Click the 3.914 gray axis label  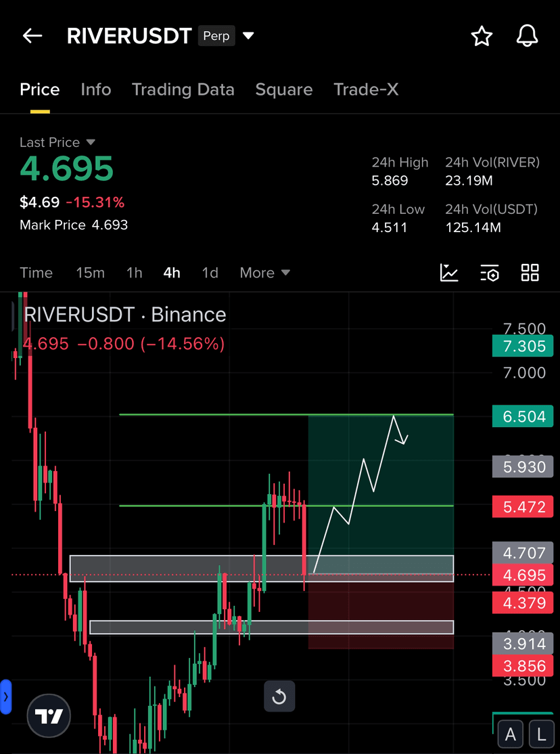pyautogui.click(x=524, y=644)
